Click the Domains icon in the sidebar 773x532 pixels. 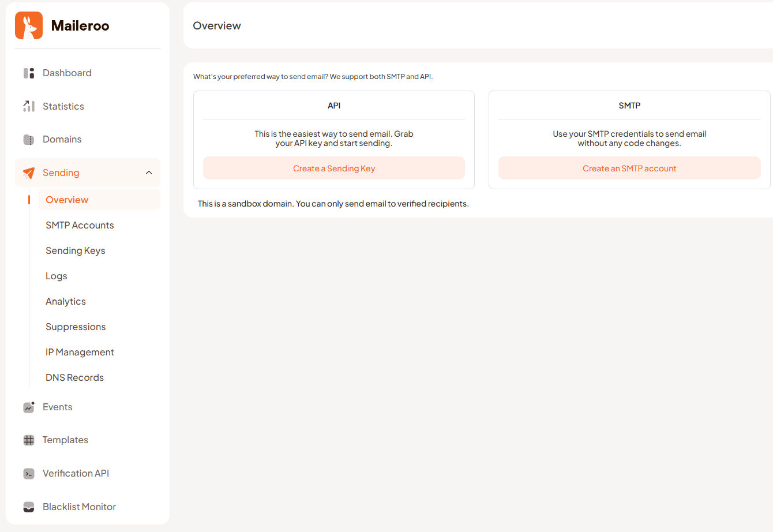tap(28, 139)
